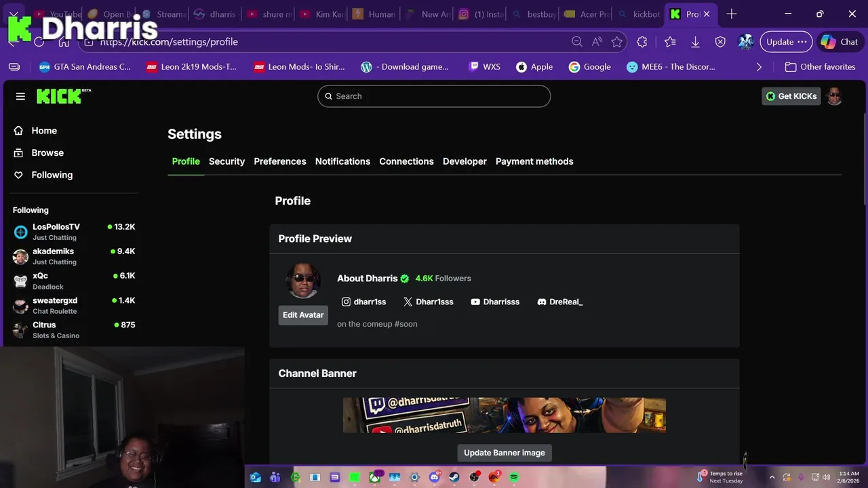Show hidden system tray icons

[x=772, y=477]
